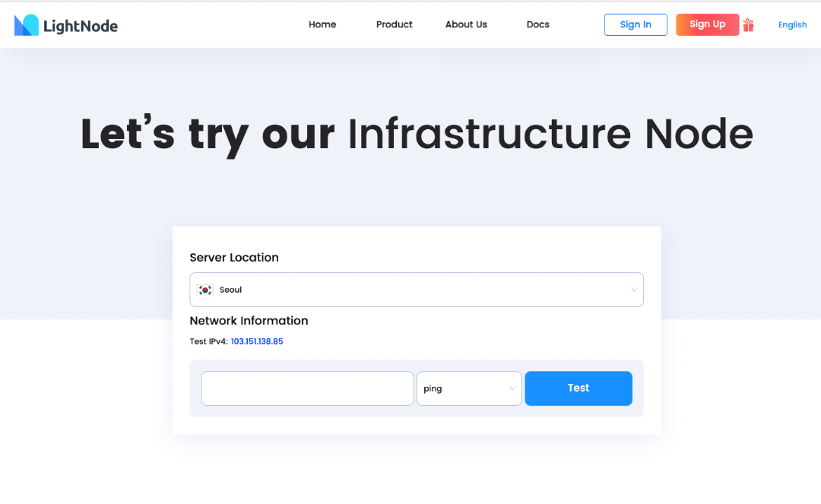
Task: Click the Sign In button
Action: point(636,24)
